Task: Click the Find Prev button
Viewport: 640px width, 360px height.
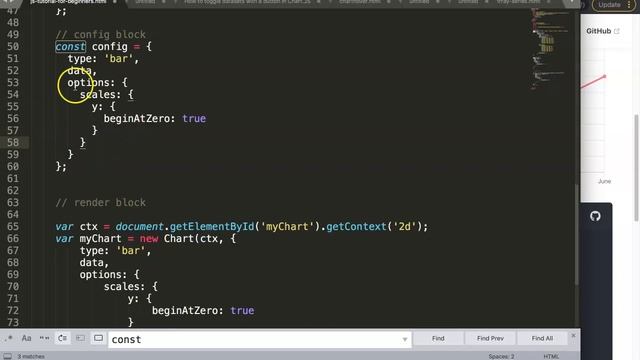Action: [490, 338]
